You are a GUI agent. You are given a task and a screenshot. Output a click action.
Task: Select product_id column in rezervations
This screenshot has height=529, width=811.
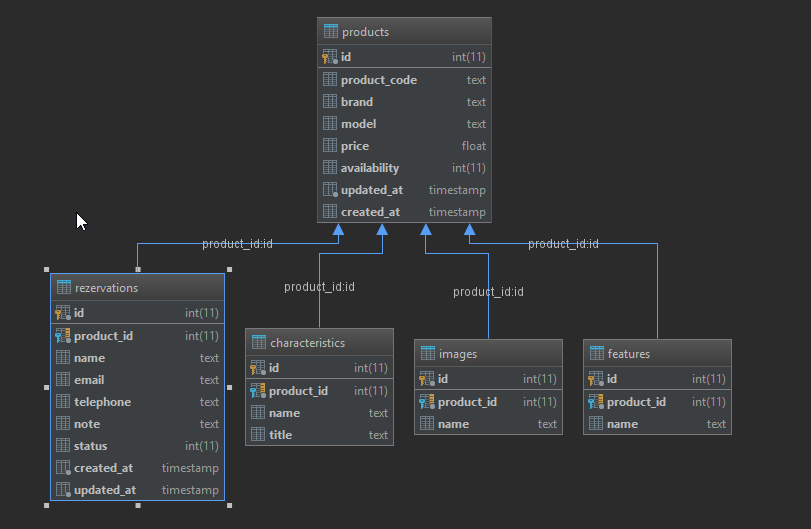point(103,336)
